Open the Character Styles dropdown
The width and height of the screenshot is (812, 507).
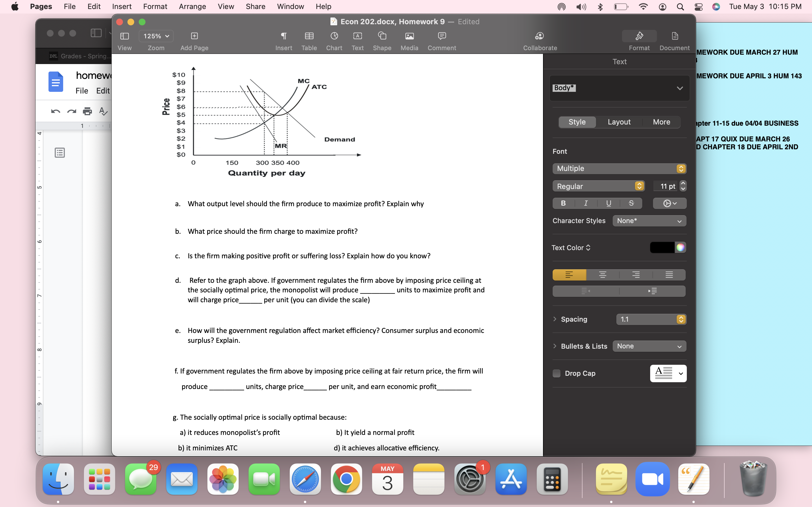pyautogui.click(x=649, y=221)
